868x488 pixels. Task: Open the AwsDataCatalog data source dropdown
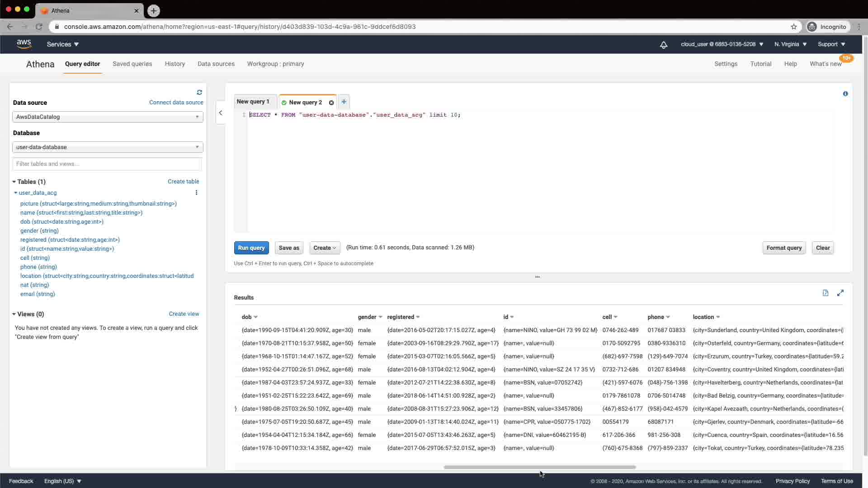coord(108,117)
